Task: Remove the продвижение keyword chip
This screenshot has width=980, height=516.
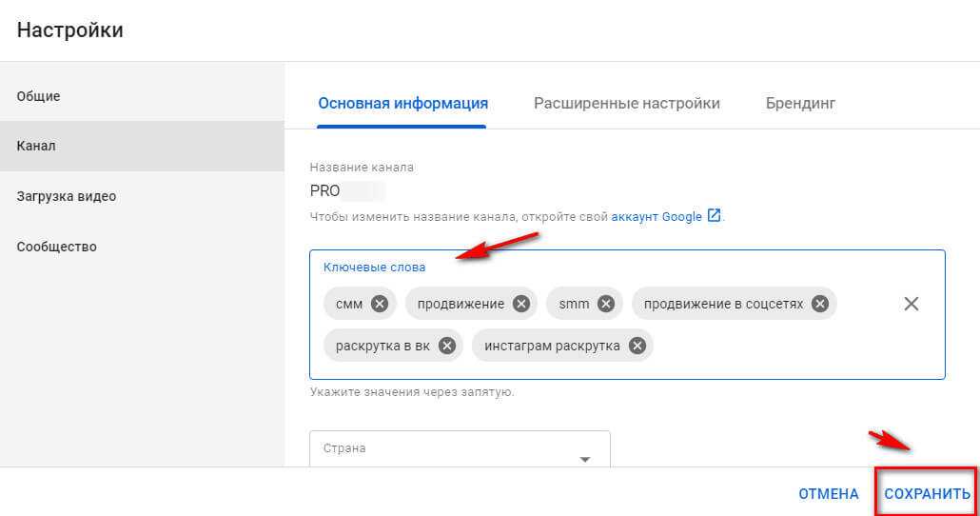Action: (520, 304)
